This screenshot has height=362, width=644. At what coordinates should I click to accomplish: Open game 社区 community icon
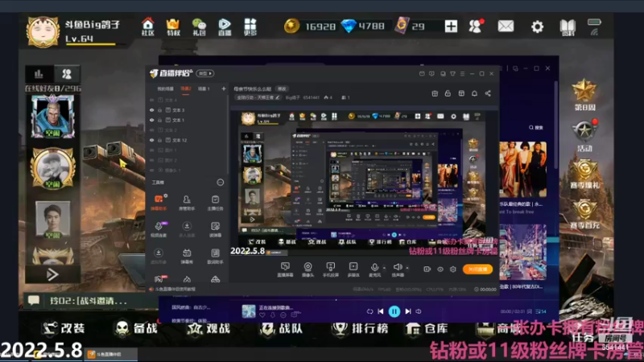tap(148, 27)
